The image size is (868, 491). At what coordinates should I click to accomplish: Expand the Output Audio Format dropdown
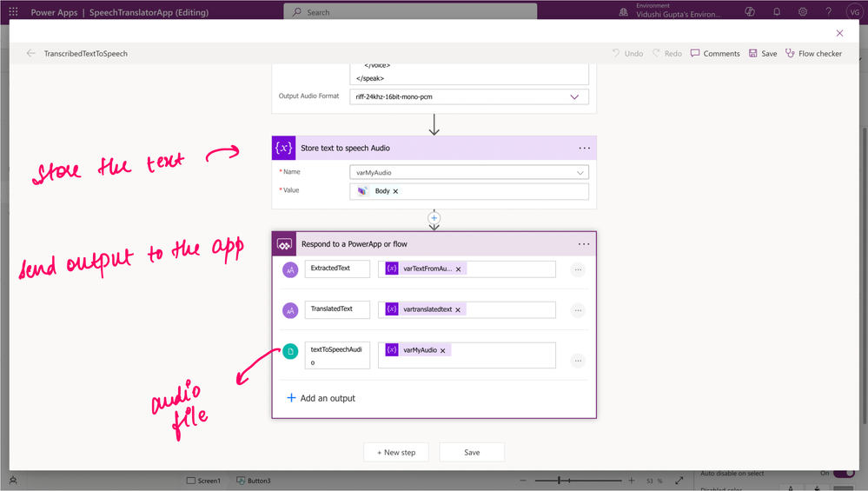pos(574,96)
